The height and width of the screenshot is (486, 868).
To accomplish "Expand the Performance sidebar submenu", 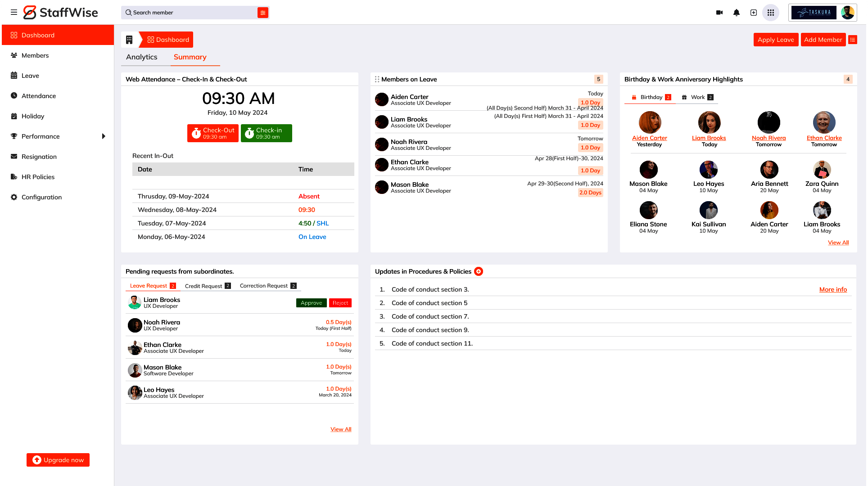I will [104, 136].
